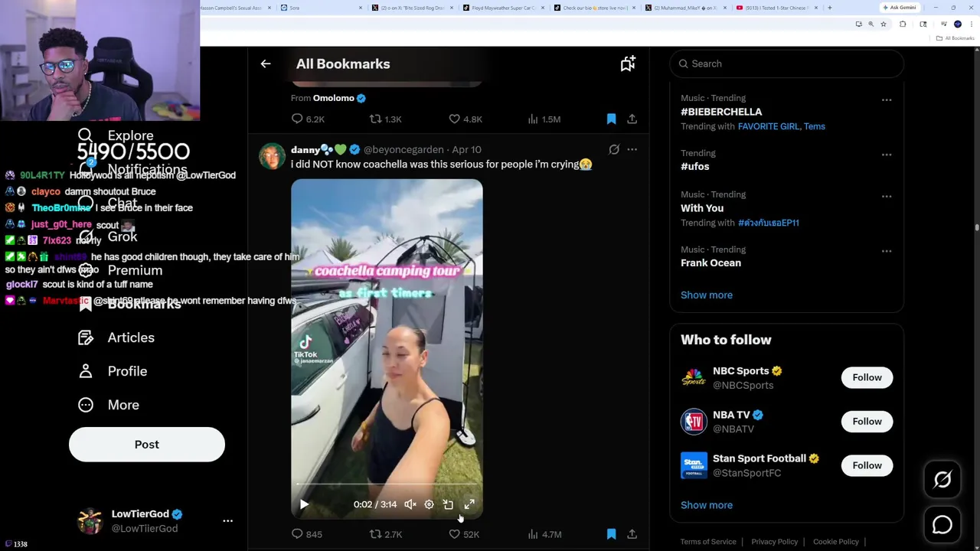
Task: Open more options for Frank Ocean trend
Action: pyautogui.click(x=887, y=252)
